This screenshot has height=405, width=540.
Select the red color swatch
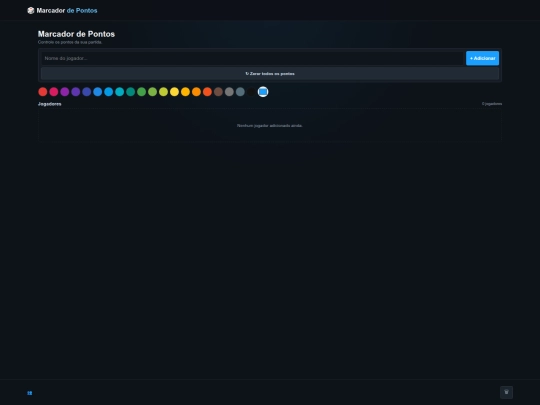[x=43, y=92]
